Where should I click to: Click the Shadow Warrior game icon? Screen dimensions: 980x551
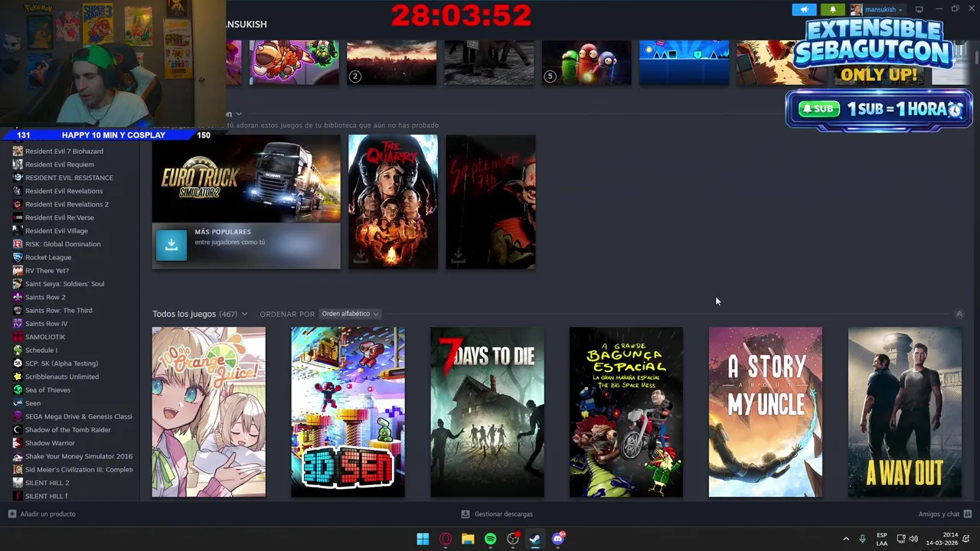pyautogui.click(x=18, y=443)
